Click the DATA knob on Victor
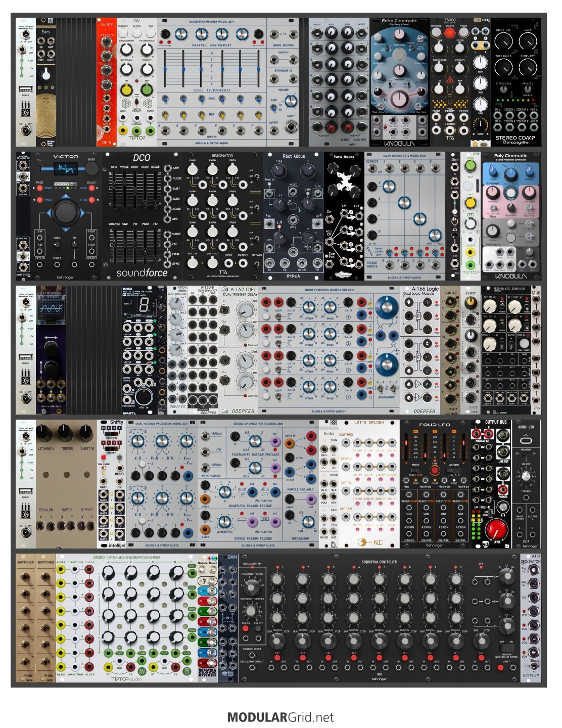This screenshot has height=728, width=562. 91,169
